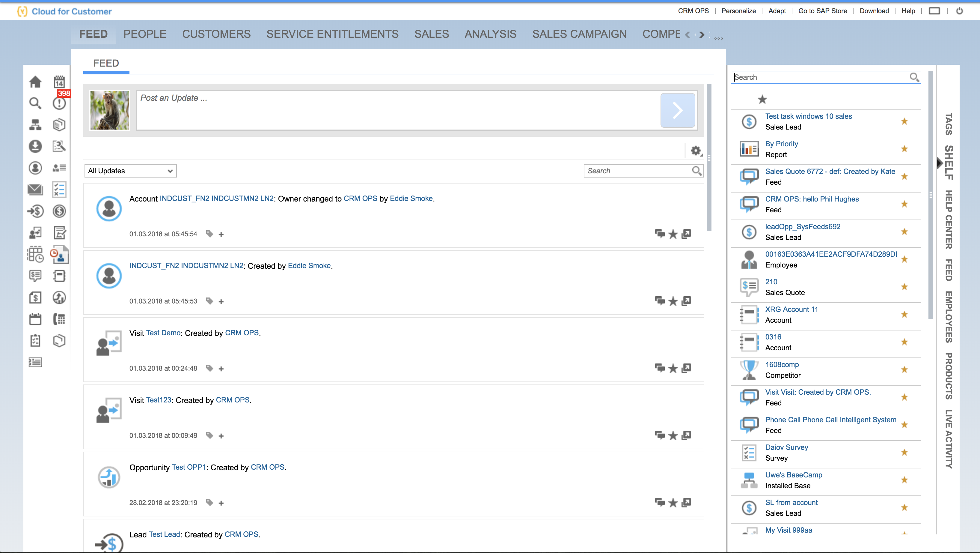Click the feed settings gear icon
980x553 pixels.
click(696, 151)
